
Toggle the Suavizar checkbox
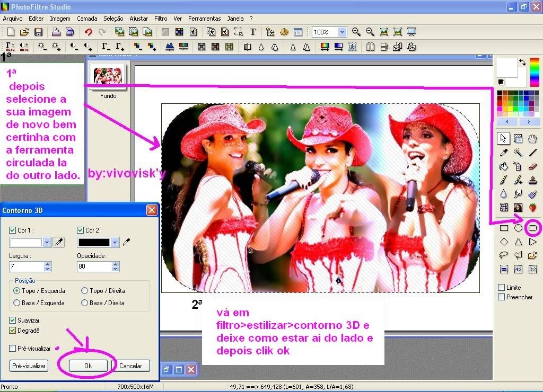coord(13,320)
